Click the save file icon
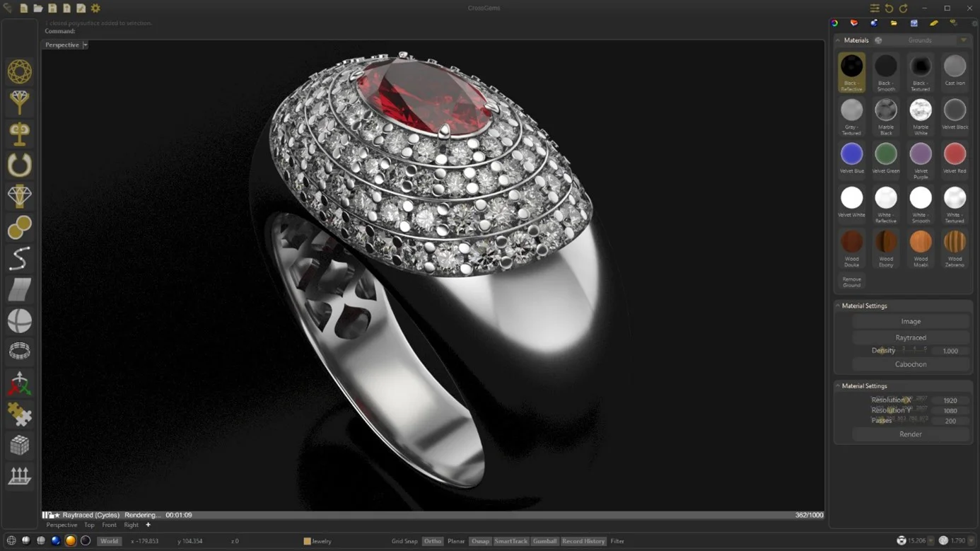This screenshot has height=551, width=980. (x=52, y=8)
